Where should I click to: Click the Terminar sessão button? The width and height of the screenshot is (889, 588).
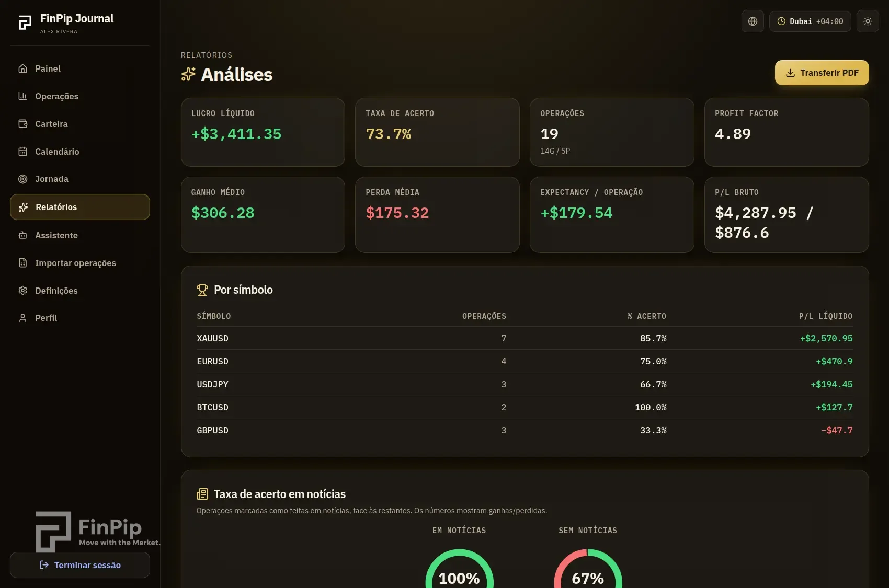[80, 565]
